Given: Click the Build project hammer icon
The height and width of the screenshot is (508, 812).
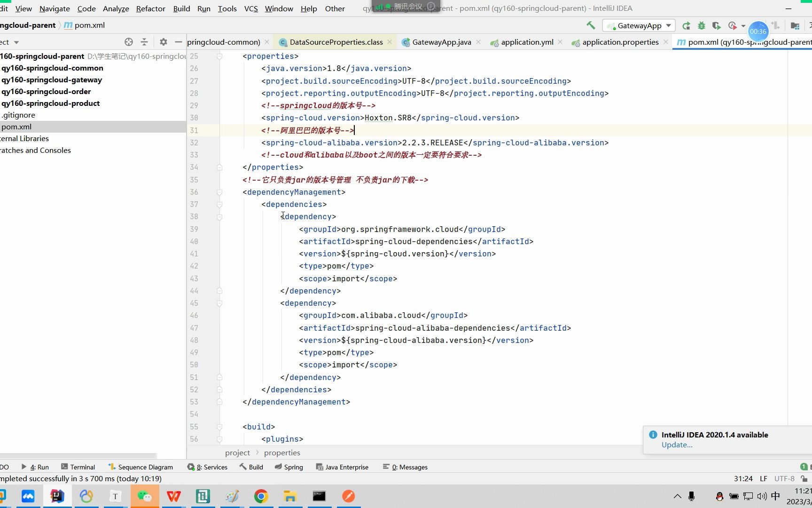Looking at the screenshot, I should [x=591, y=25].
